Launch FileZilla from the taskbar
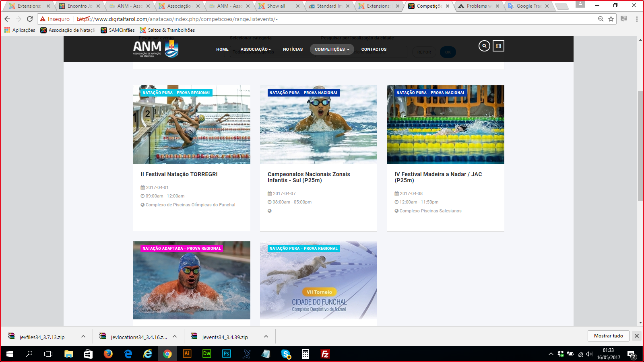Image resolution: width=644 pixels, height=362 pixels. (x=325, y=354)
